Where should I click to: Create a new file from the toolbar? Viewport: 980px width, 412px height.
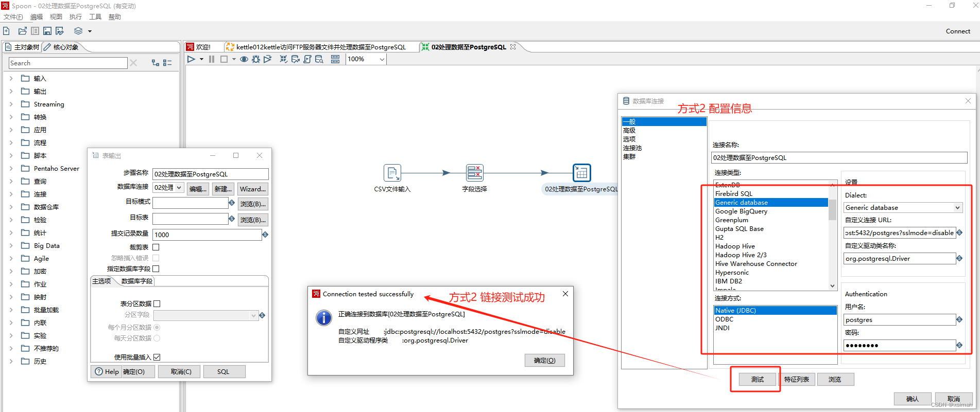point(7,31)
